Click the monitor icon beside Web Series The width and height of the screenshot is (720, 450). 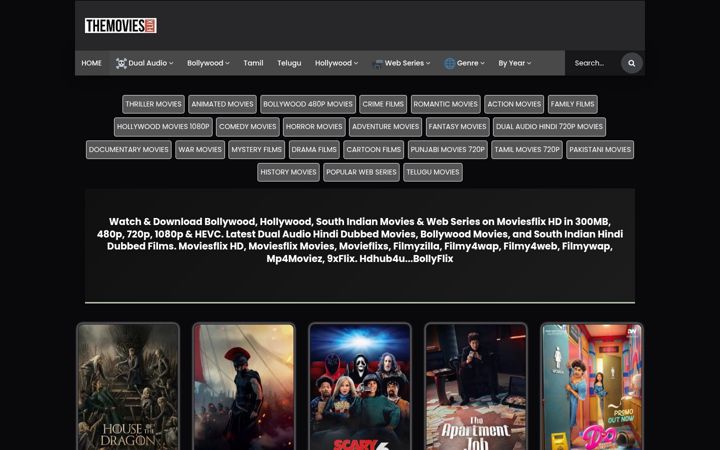377,64
